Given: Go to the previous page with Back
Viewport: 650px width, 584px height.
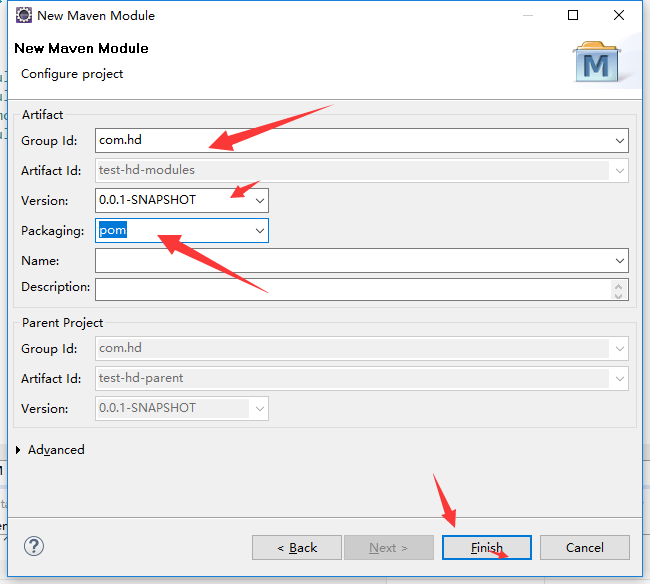Looking at the screenshot, I should coord(297,548).
